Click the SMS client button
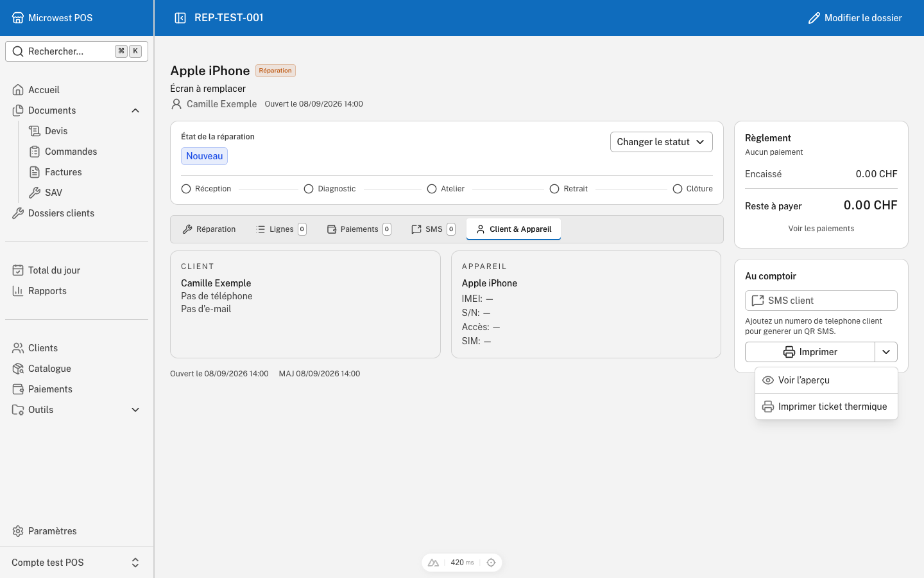 click(x=821, y=301)
